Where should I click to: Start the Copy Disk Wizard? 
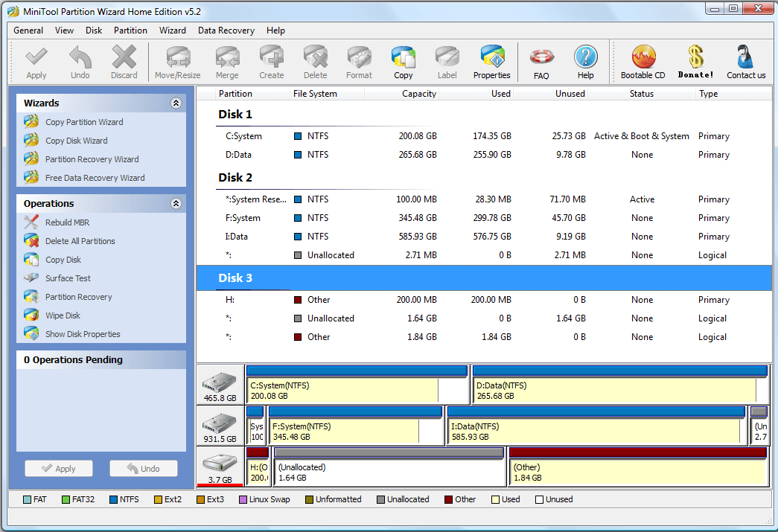point(76,141)
